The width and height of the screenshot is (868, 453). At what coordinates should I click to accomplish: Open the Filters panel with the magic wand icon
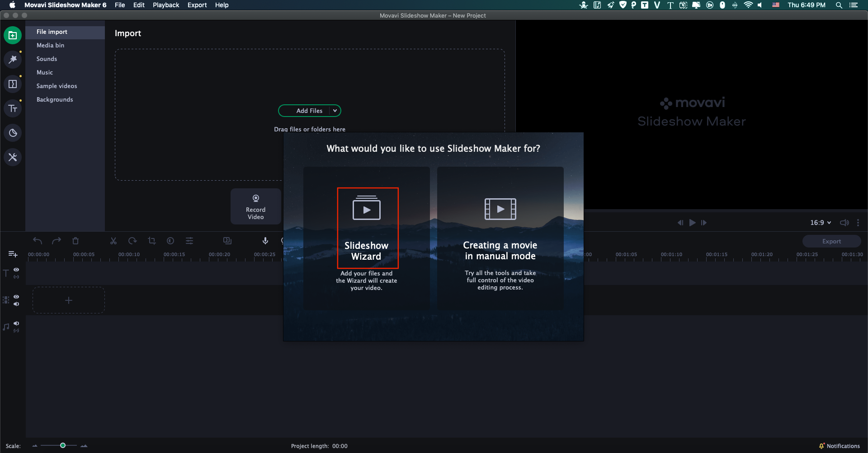click(x=13, y=59)
